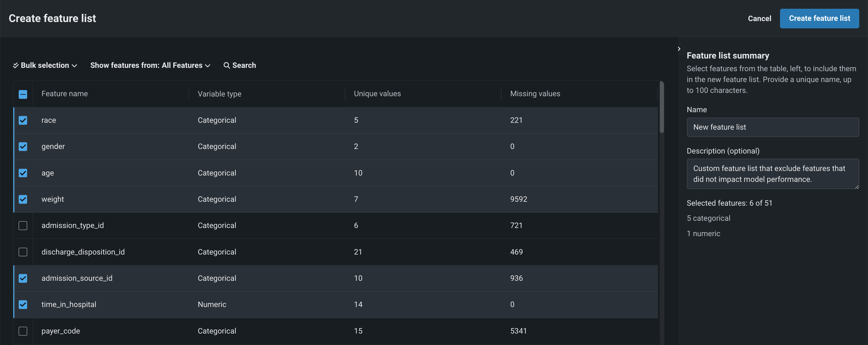Toggle the select-all header checkbox
Viewport: 868px width, 345px height.
pyautogui.click(x=23, y=94)
